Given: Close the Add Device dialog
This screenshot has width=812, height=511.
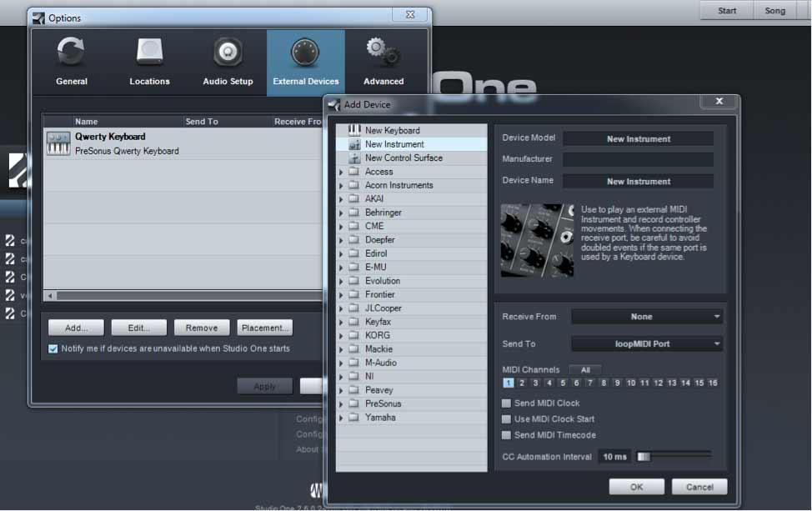Looking at the screenshot, I should click(719, 101).
